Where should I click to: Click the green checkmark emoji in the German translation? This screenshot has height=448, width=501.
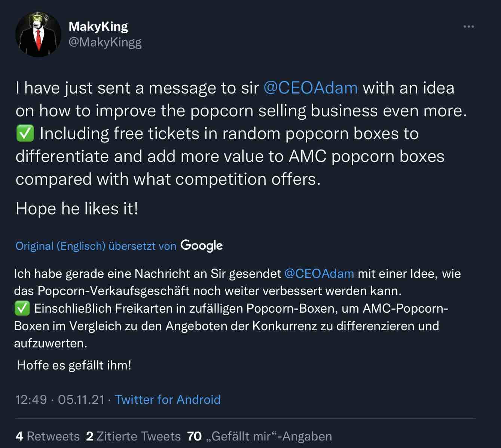click(23, 309)
